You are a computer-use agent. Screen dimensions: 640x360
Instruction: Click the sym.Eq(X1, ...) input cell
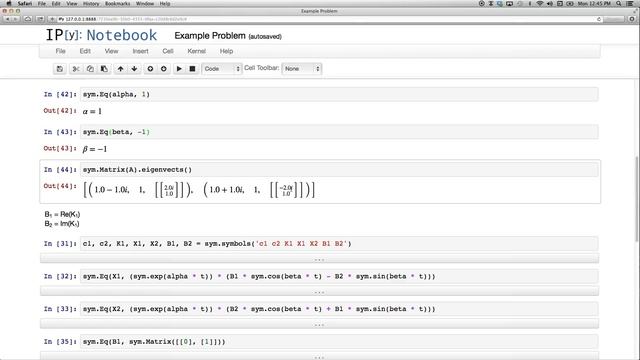[339, 276]
